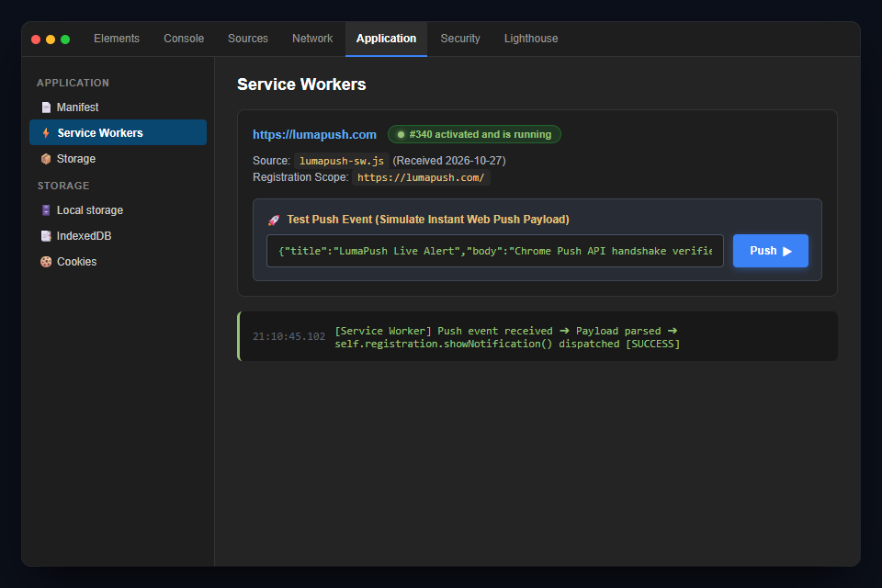Viewport: 882px width, 588px height.
Task: Click the Service Workers lightning bolt icon
Action: pos(46,133)
